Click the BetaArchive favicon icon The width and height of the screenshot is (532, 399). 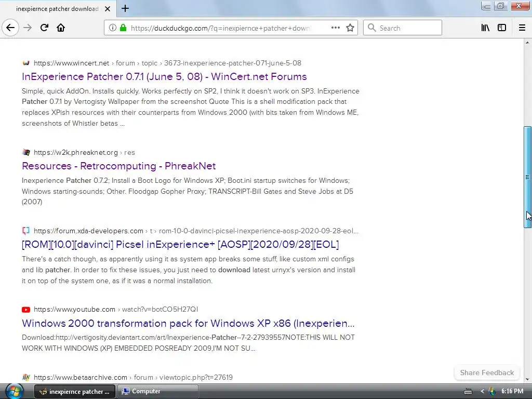point(26,377)
